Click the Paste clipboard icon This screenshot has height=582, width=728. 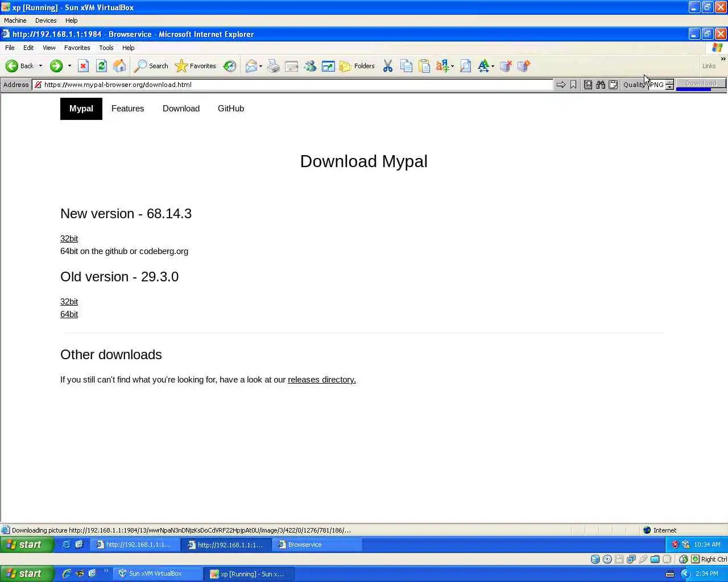[424, 66]
